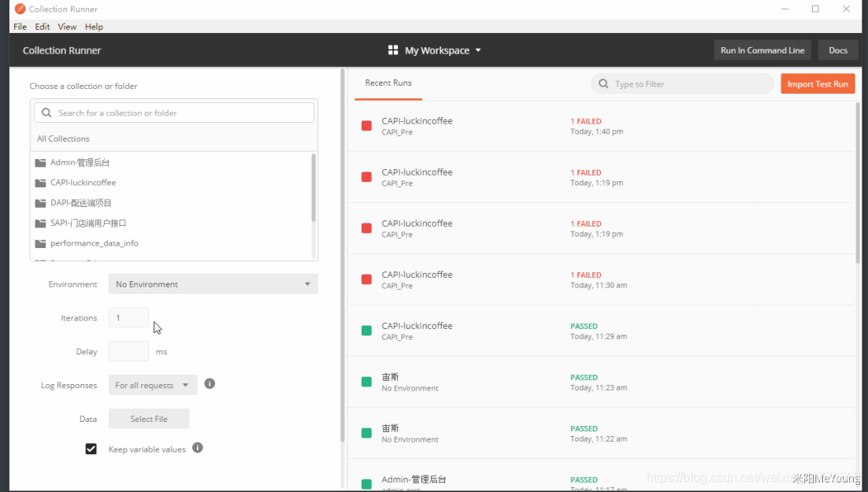Screen dimensions: 868x492
Task: Click the CAPI-luckincoffee folder icon in collections
Action: pos(40,183)
